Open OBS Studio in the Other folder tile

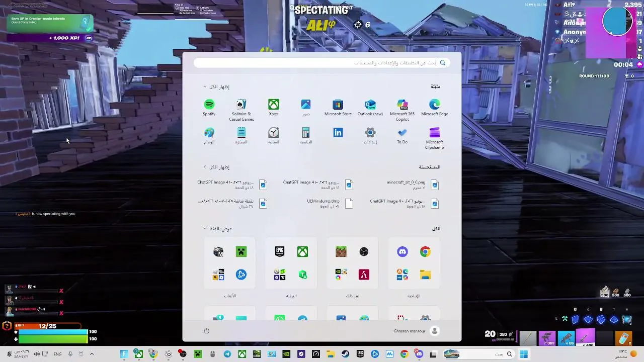tap(364, 252)
